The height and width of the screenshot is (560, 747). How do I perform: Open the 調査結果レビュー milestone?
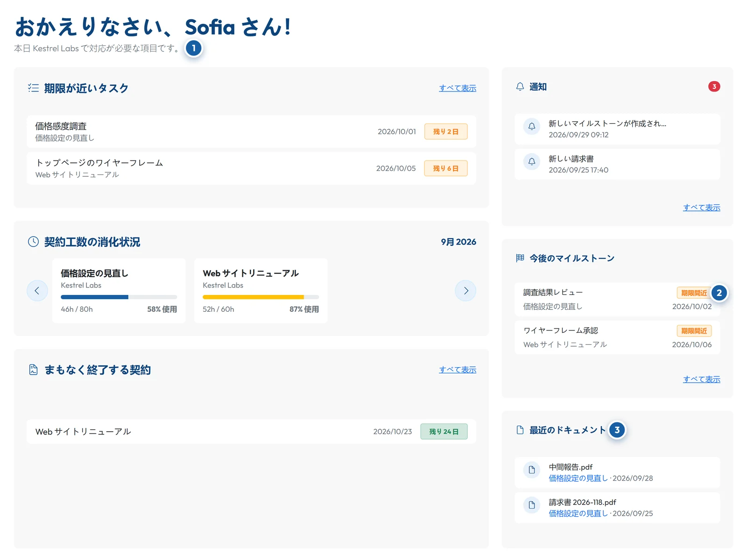(x=617, y=300)
